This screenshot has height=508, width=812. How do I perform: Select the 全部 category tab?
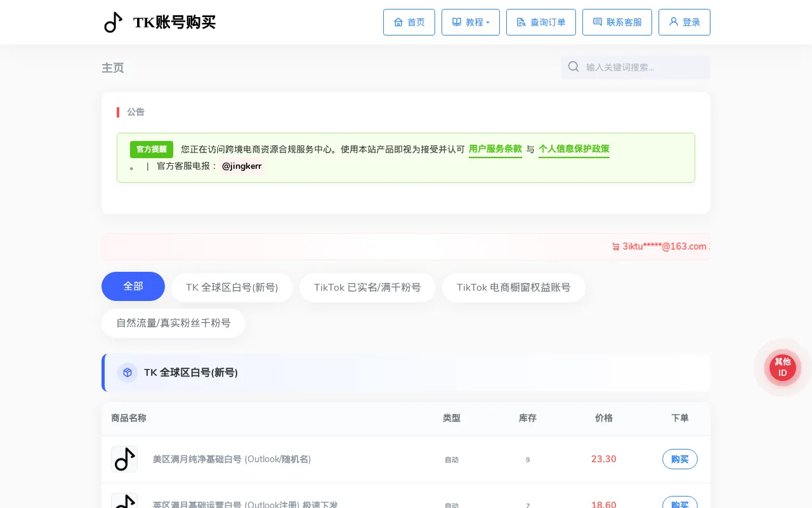point(133,286)
